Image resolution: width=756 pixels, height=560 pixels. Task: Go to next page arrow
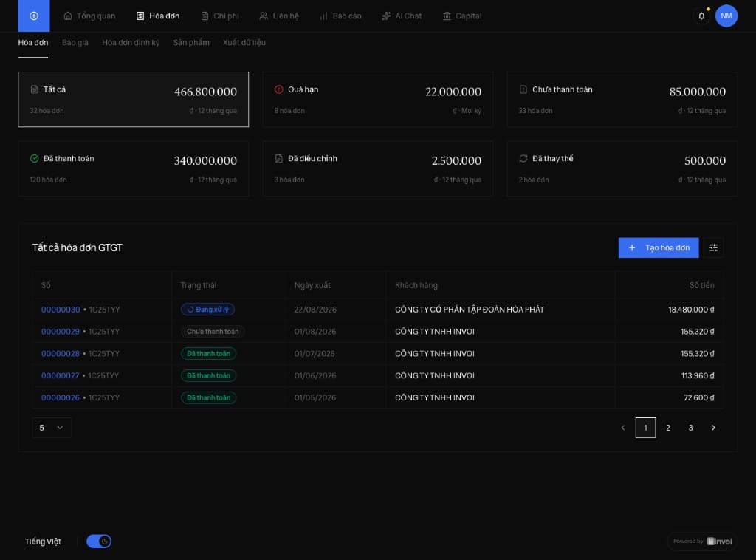(714, 428)
